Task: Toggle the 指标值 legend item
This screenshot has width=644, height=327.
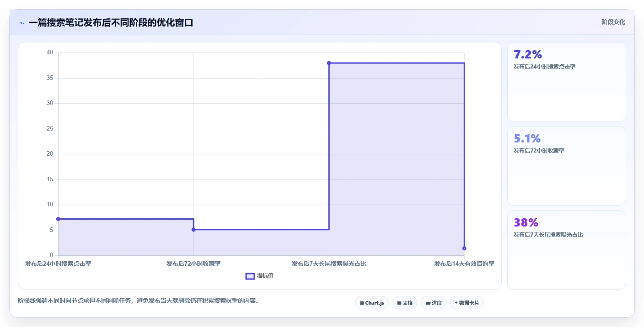Action: tap(260, 276)
